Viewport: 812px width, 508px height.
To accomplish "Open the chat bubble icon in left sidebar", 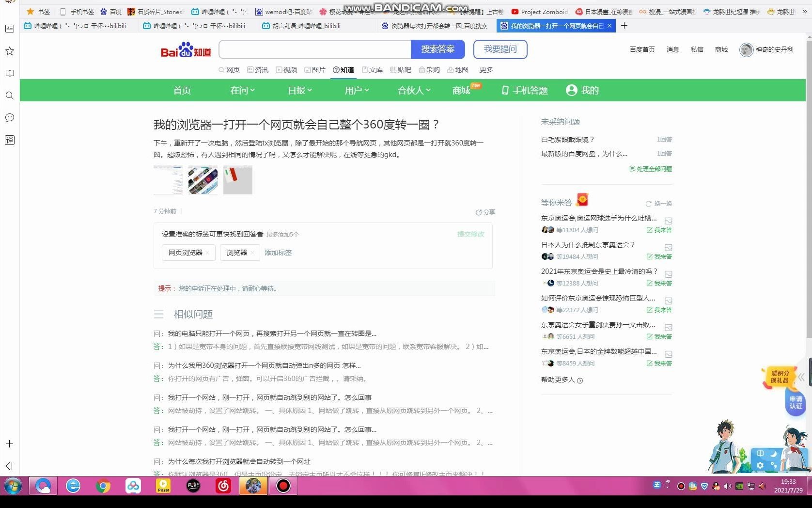I will click(x=9, y=118).
